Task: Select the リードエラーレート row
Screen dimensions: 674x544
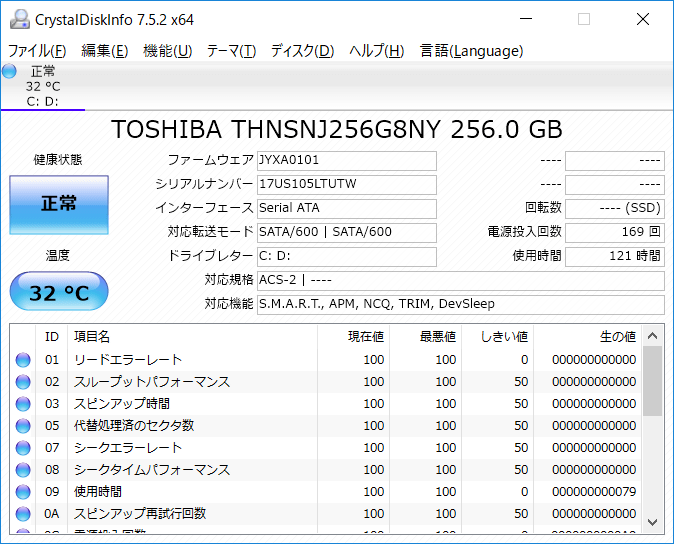Action: point(326,360)
